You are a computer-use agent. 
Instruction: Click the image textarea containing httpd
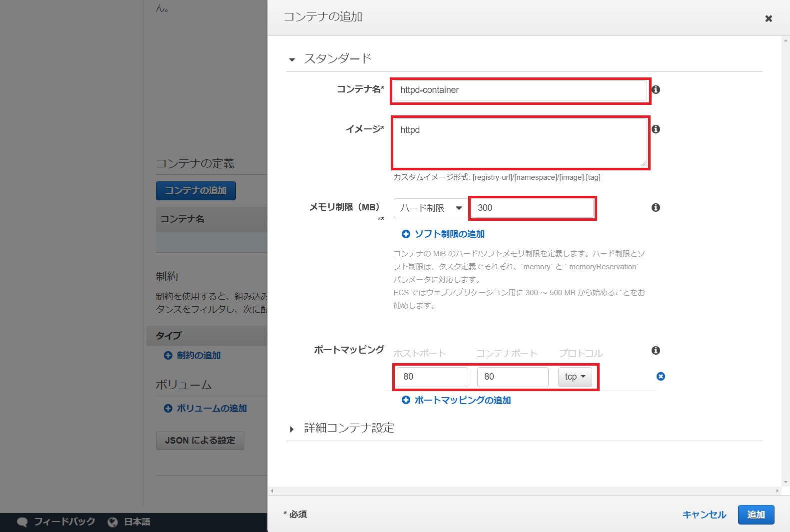tap(520, 143)
